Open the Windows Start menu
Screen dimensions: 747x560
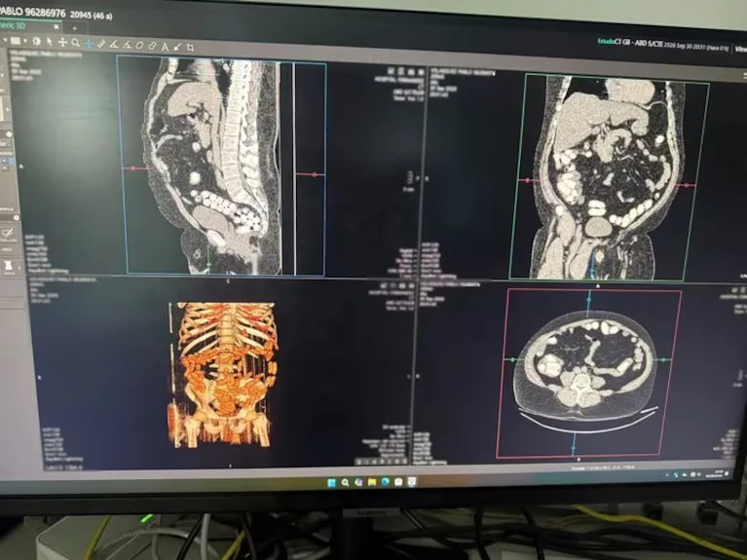click(x=331, y=483)
